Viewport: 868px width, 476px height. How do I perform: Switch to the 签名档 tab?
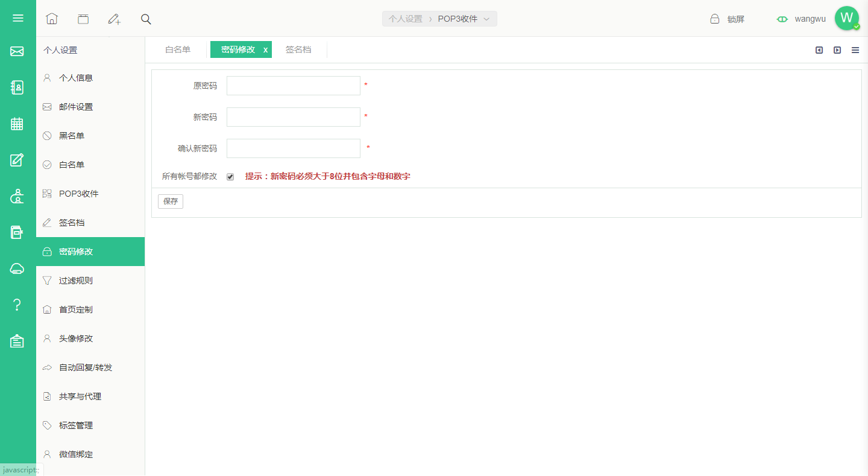298,49
